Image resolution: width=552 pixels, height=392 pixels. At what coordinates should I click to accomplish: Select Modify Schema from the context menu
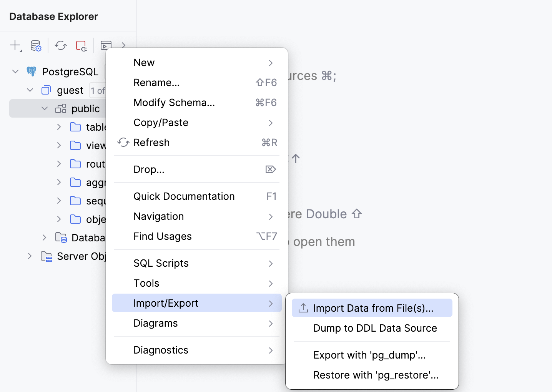[174, 102]
